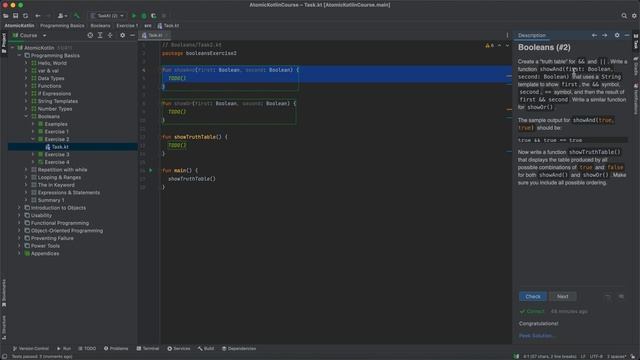This screenshot has height=360, width=640.
Task: Collapse the AtomicKotlin root node
Action: pos(13,48)
